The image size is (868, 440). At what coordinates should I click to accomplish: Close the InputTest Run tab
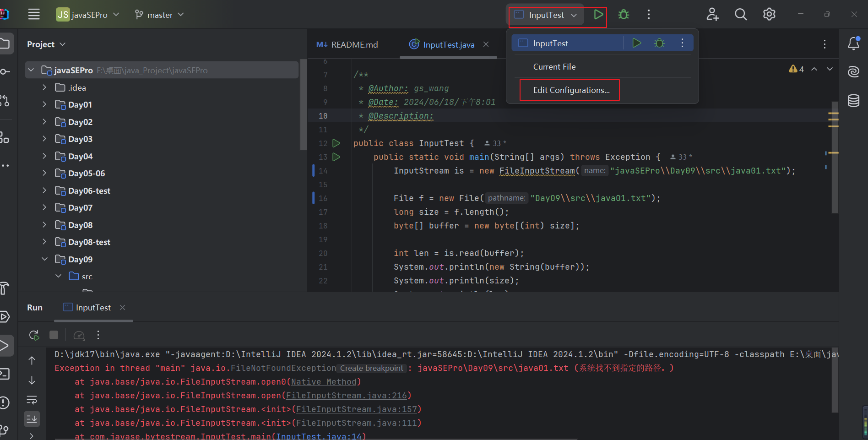[x=122, y=308]
